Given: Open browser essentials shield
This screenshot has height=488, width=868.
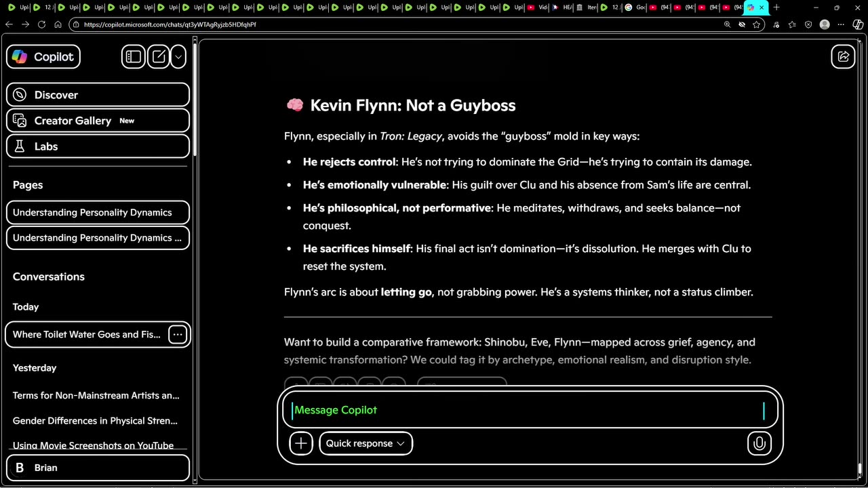Looking at the screenshot, I should tap(808, 24).
